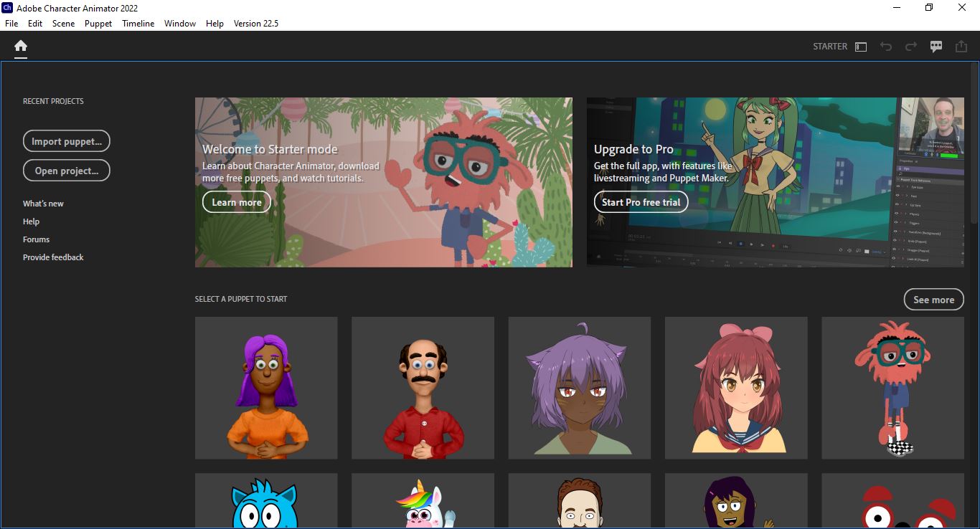This screenshot has height=529, width=980.
Task: Click the Learn more button
Action: pyautogui.click(x=237, y=202)
